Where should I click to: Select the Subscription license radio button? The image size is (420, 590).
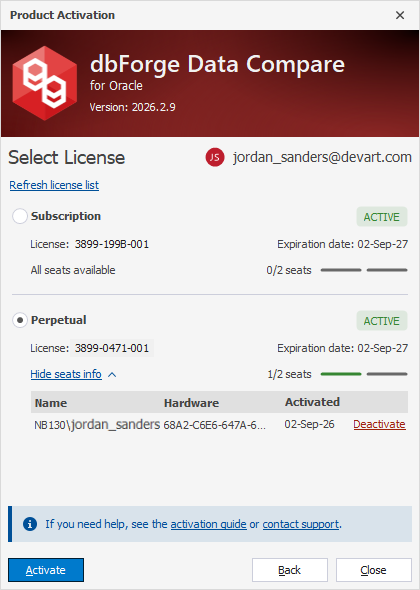tap(20, 216)
